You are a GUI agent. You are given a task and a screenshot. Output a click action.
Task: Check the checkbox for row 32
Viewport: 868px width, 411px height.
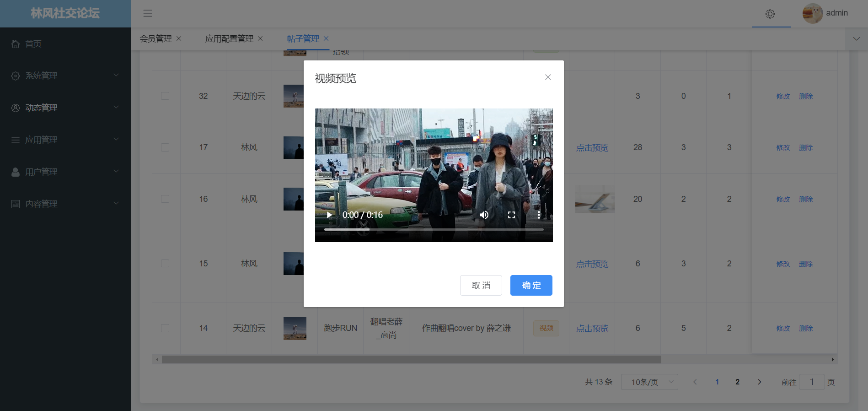tap(165, 96)
